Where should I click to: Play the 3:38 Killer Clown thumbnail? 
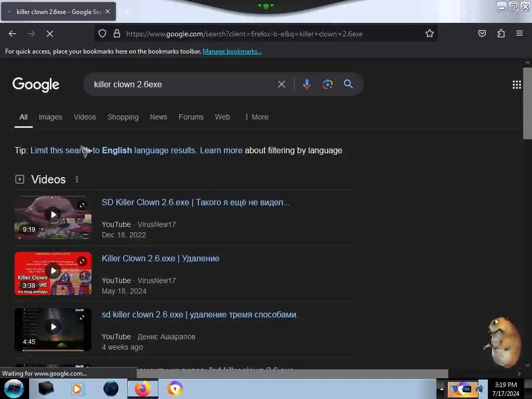click(x=53, y=273)
